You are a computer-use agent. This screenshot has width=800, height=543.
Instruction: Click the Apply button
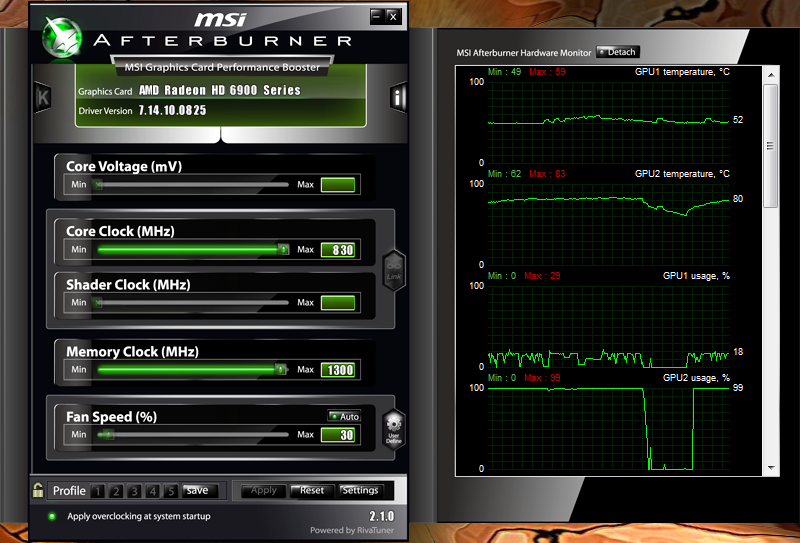tap(262, 490)
